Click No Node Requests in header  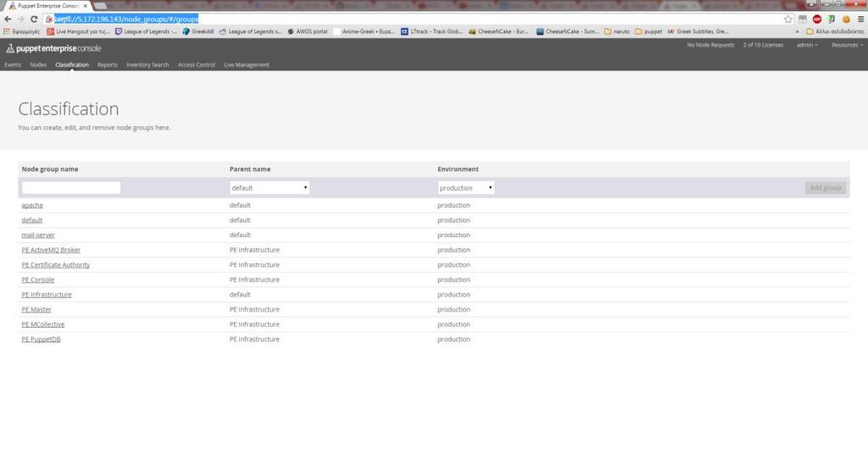click(710, 45)
